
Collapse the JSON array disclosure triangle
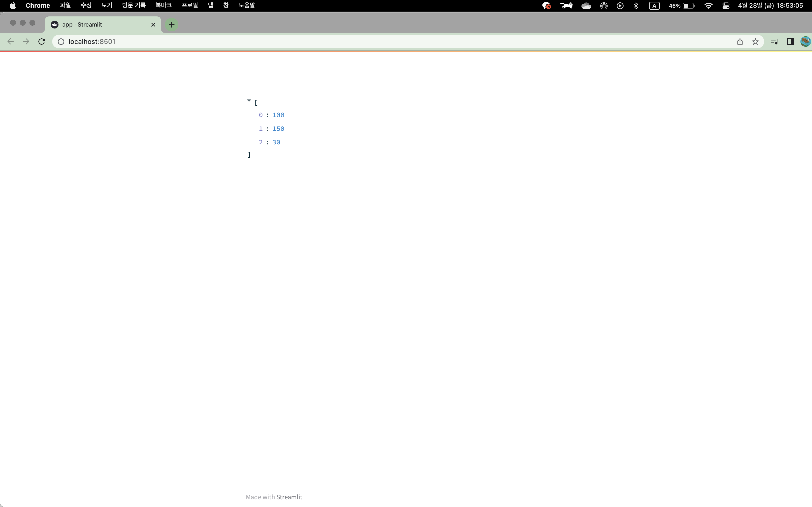[249, 101]
